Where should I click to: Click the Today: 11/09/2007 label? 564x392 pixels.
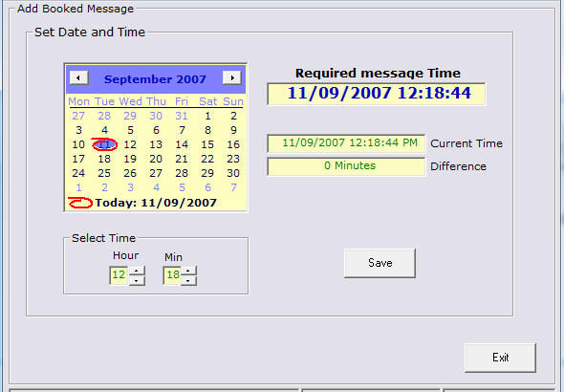(x=156, y=203)
